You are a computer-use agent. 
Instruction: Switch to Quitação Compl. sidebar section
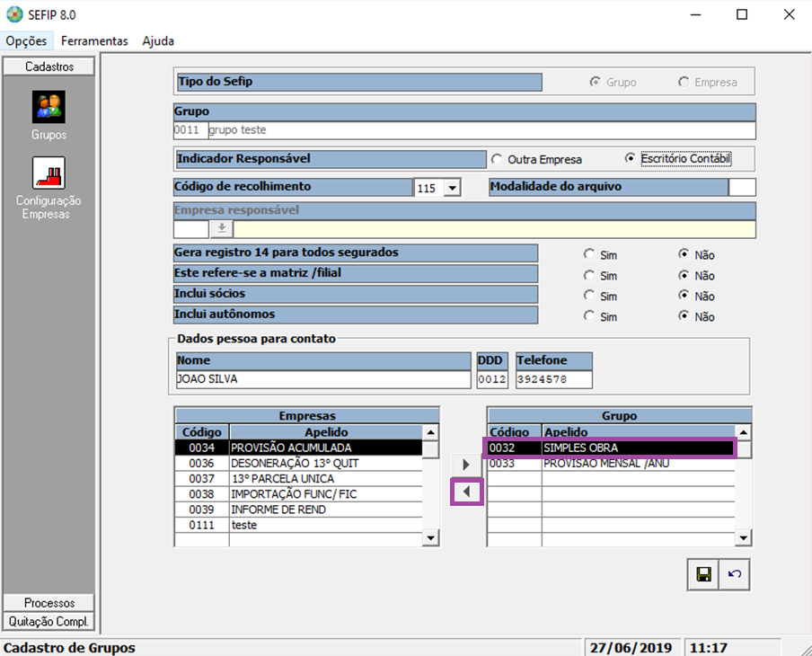click(x=49, y=621)
